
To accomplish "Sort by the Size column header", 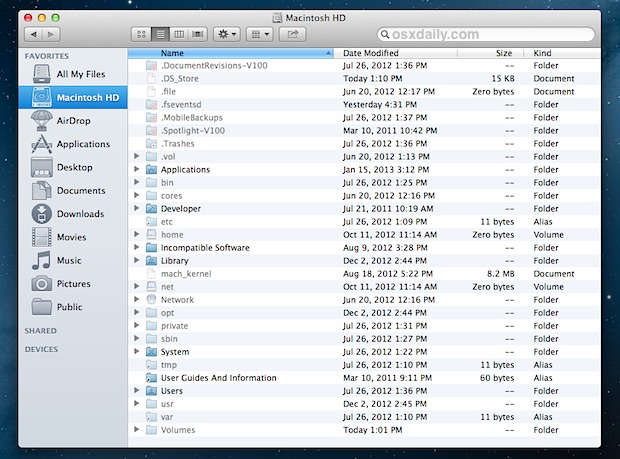I will point(504,53).
